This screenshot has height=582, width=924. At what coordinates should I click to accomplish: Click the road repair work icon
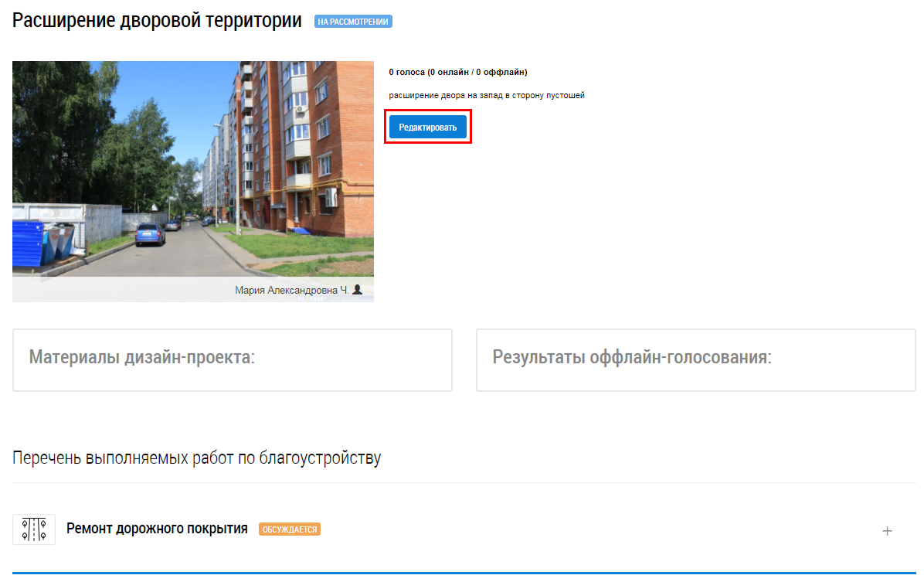tap(34, 529)
